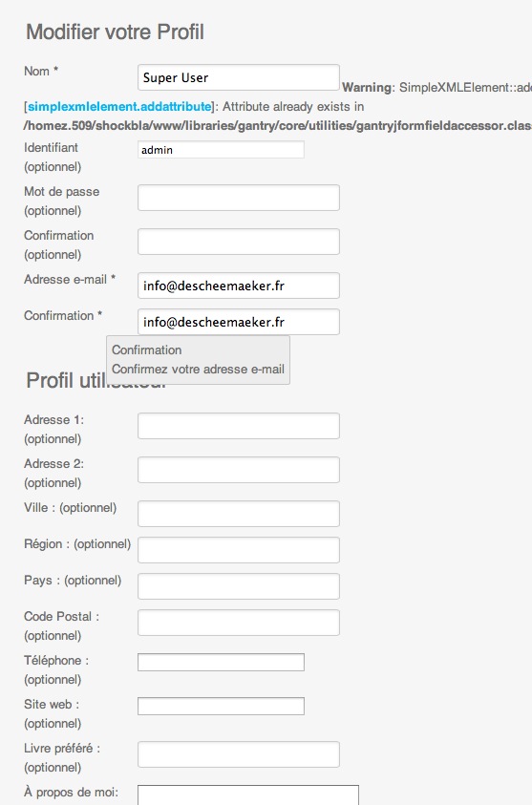532x805 pixels.
Task: Select the Ville input field
Action: click(x=238, y=514)
